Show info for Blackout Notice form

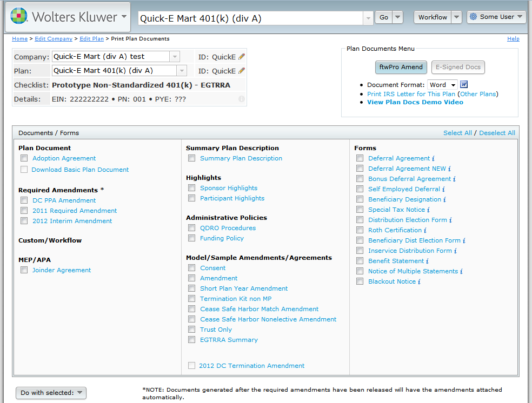(x=420, y=282)
